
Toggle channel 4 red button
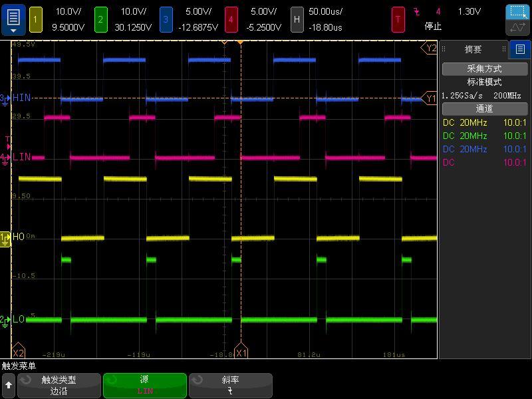point(231,20)
